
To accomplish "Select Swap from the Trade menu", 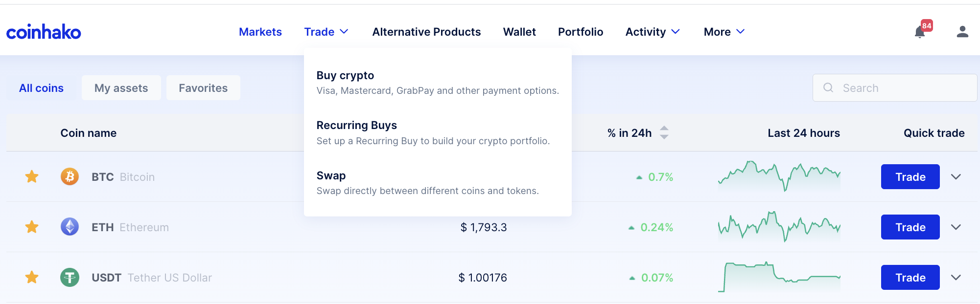I will click(331, 176).
